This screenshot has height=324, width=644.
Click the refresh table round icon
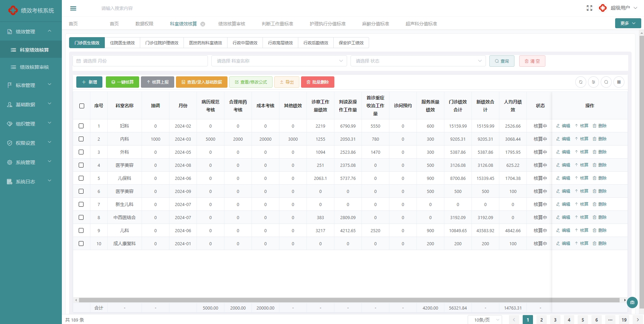pos(581,82)
